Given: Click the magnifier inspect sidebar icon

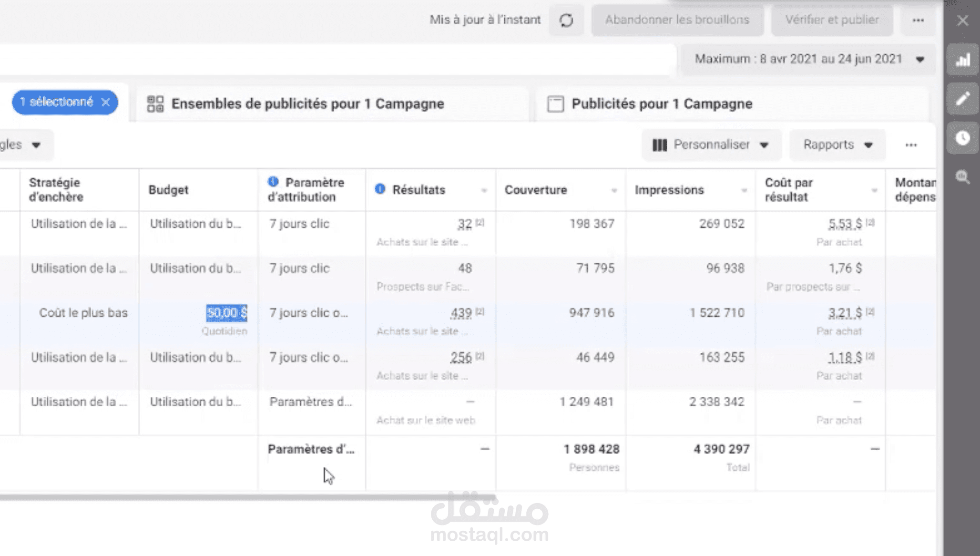Looking at the screenshot, I should [963, 177].
